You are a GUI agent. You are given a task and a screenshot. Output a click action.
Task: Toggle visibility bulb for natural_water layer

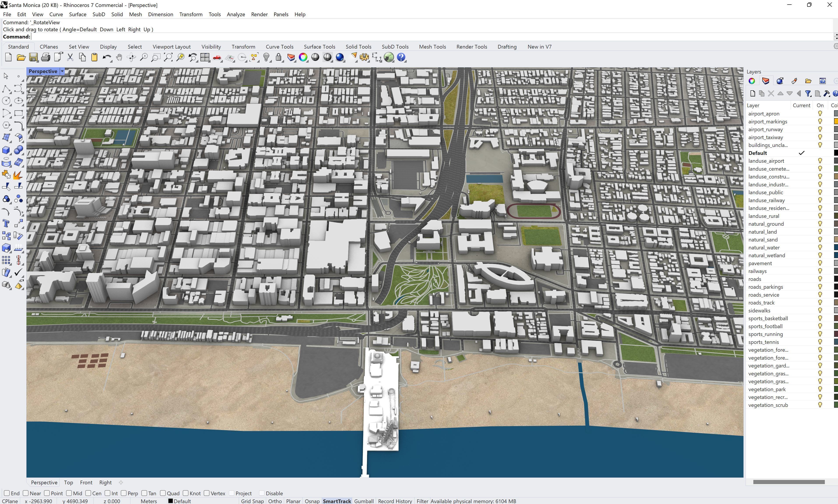(820, 248)
